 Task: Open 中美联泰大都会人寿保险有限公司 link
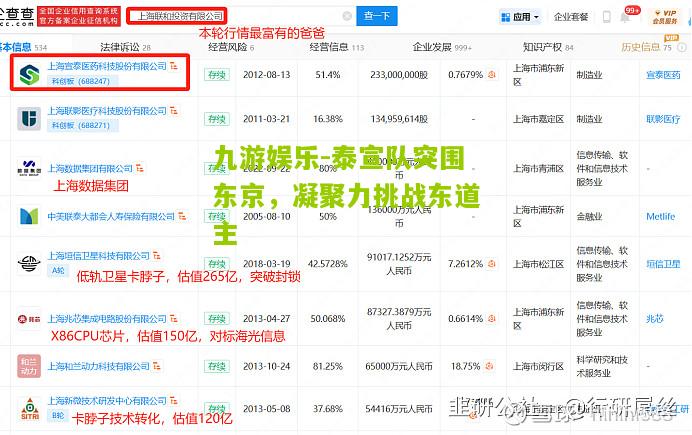coord(111,216)
